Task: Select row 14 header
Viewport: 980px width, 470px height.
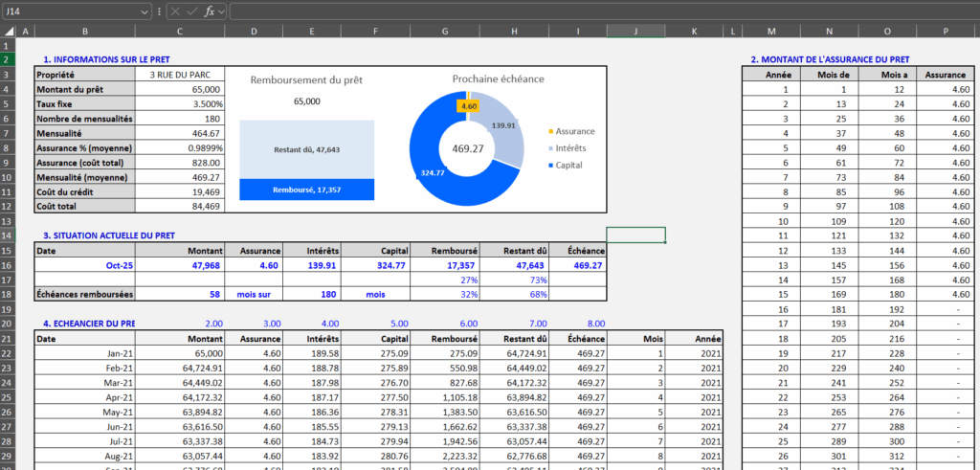Action: click(10, 235)
